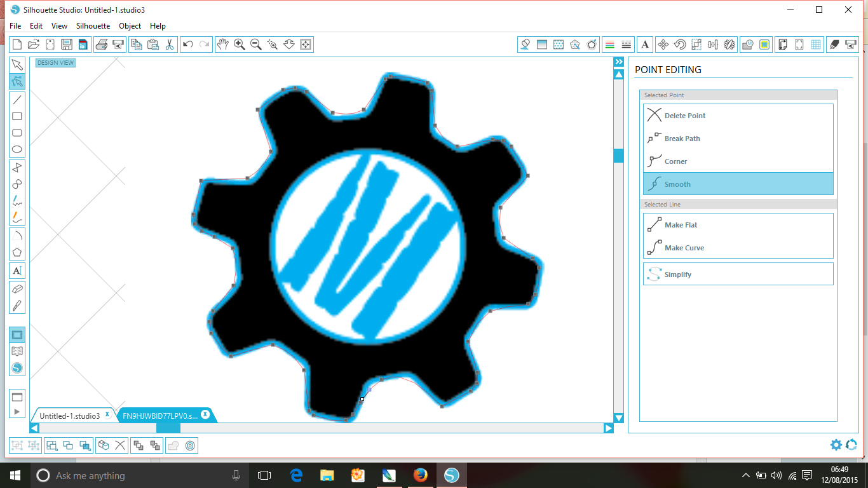Image resolution: width=868 pixels, height=488 pixels.
Task: Select the Draw a Curve Shape tool
Action: coord(17,184)
